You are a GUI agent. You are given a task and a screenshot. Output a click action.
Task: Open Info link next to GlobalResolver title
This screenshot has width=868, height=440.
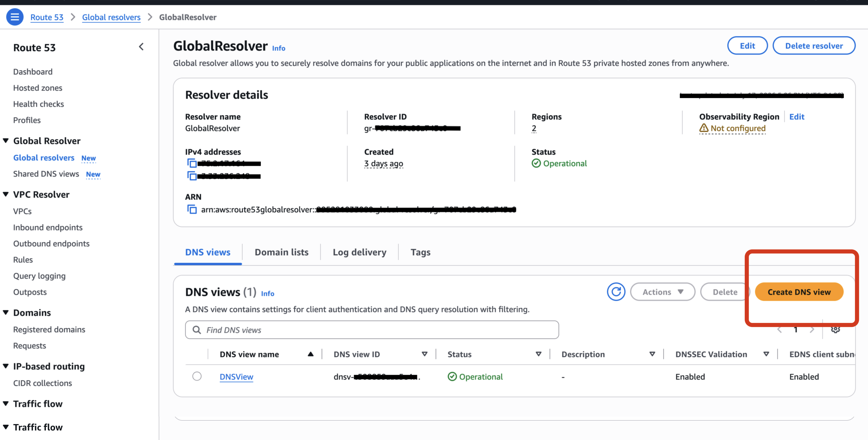(x=278, y=48)
